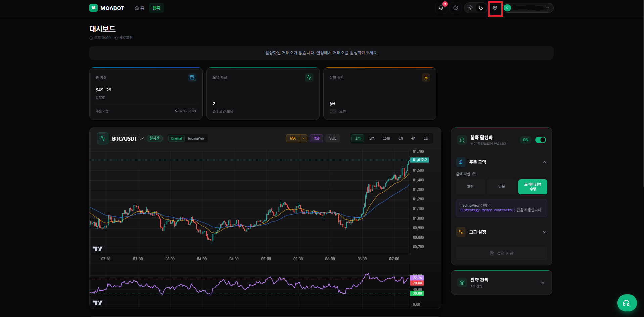The width and height of the screenshot is (644, 317).
Task: Click the help question mark icon
Action: pos(456,8)
